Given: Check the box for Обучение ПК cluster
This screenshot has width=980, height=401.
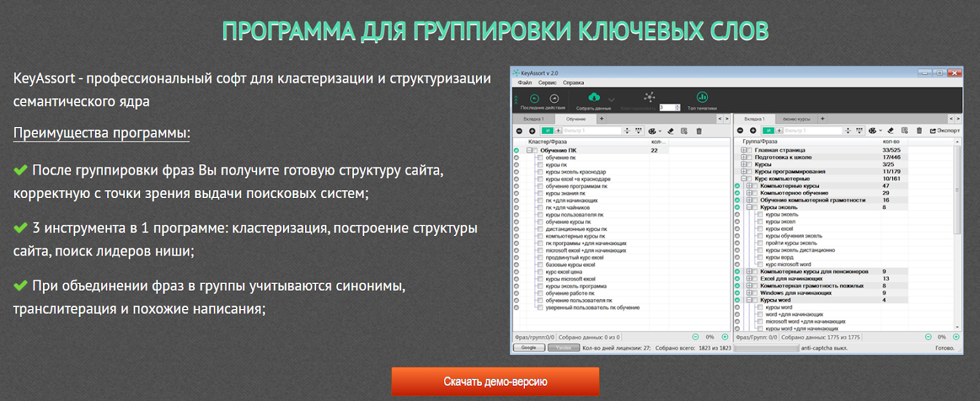Looking at the screenshot, I should [535, 150].
